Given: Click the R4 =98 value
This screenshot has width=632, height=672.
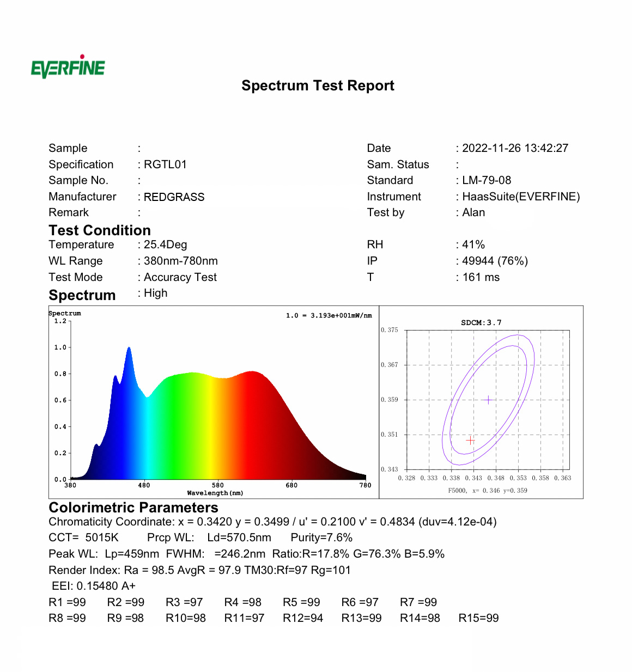Looking at the screenshot, I should (243, 602).
